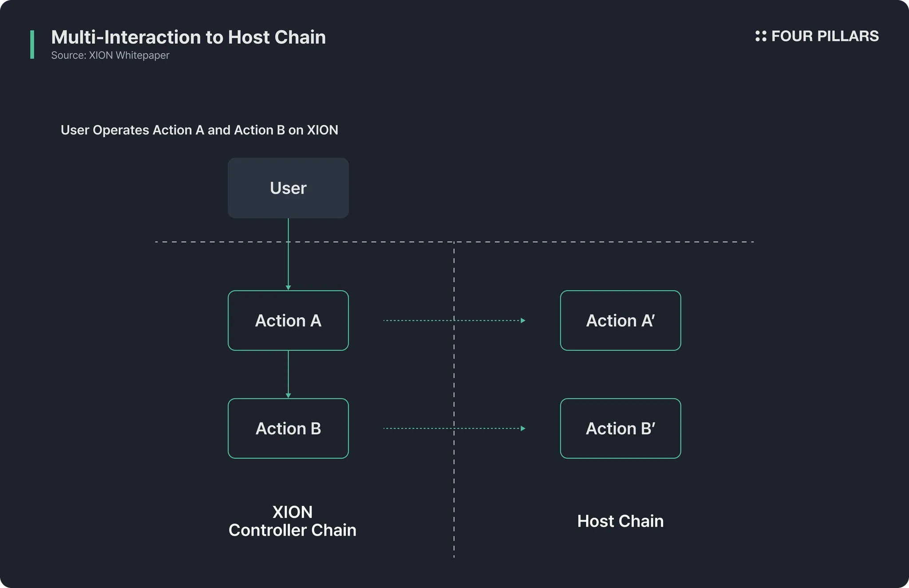Click the solid line leaving the User box

click(x=288, y=231)
